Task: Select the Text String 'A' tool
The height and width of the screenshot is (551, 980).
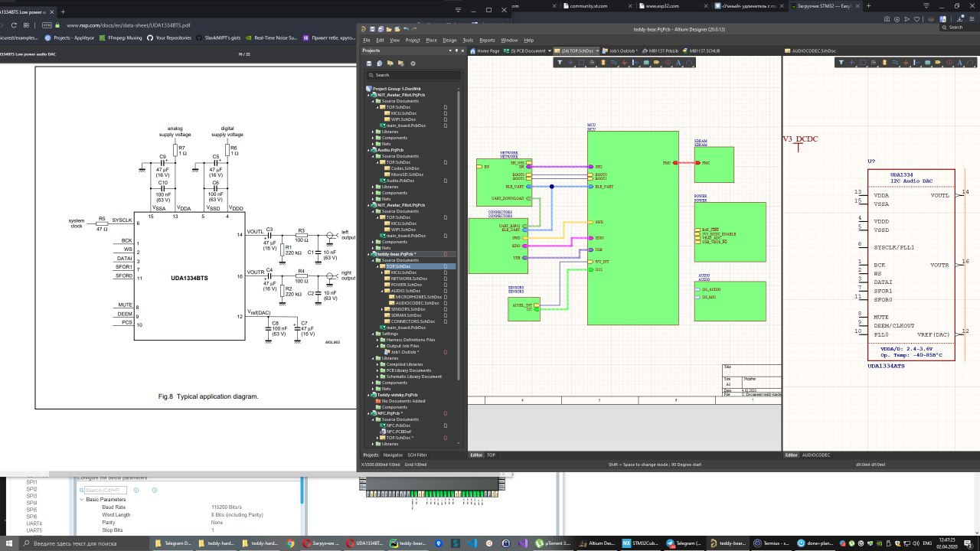Action: pos(678,62)
